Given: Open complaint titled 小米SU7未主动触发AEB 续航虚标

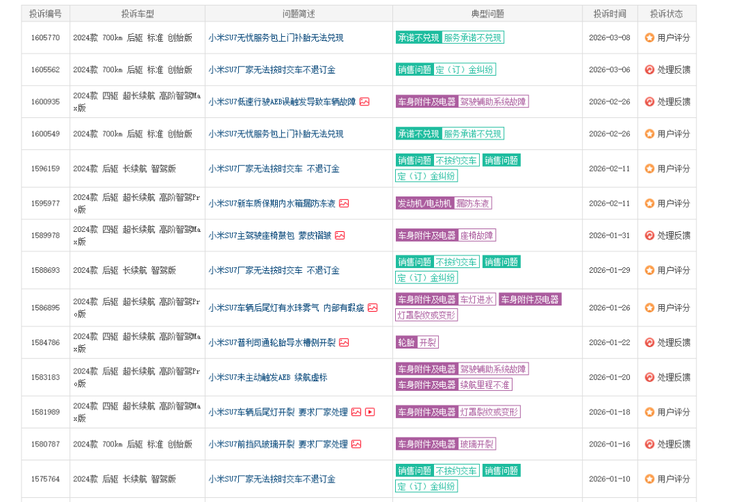Looking at the screenshot, I should pos(267,378).
